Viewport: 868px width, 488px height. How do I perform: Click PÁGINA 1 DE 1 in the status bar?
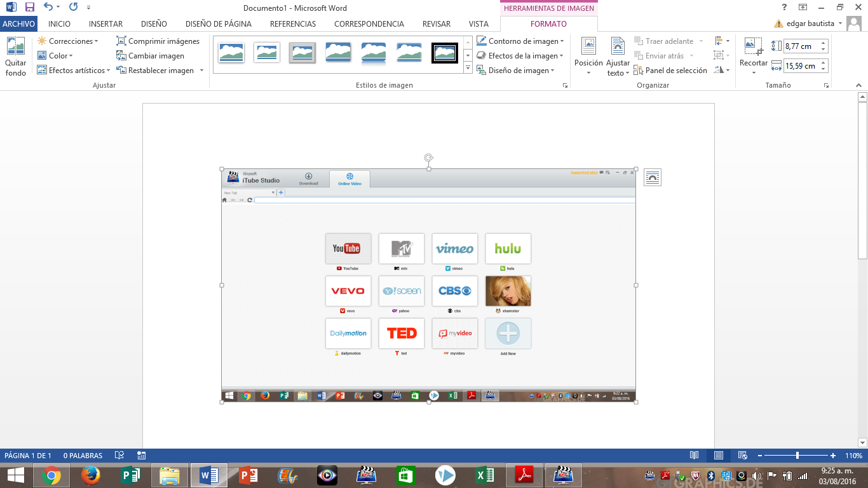click(x=28, y=456)
